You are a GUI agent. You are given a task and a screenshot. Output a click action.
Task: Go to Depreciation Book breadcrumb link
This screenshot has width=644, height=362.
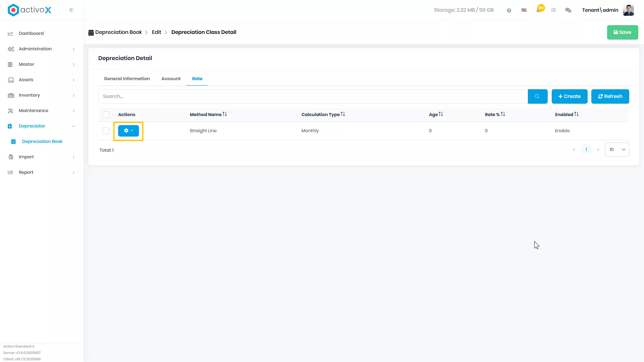(118, 32)
